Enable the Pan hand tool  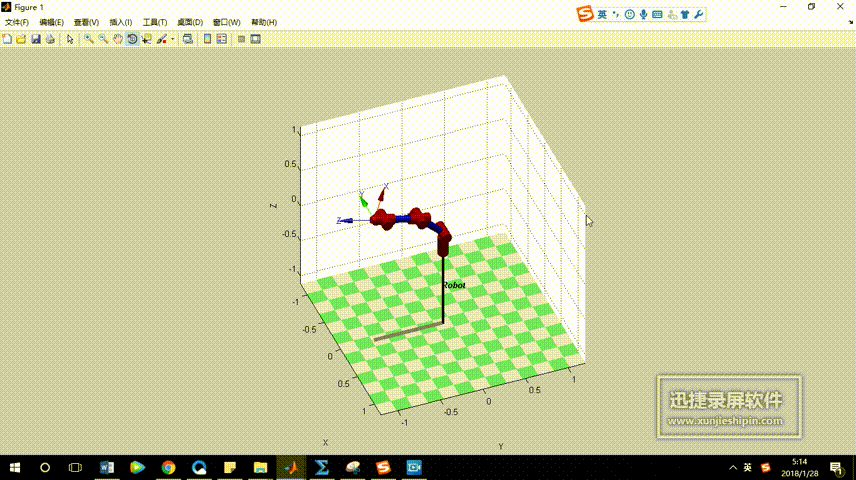click(x=117, y=39)
